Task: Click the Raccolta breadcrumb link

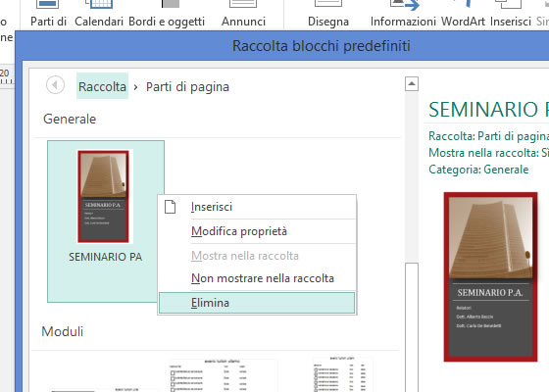Action: (x=102, y=86)
